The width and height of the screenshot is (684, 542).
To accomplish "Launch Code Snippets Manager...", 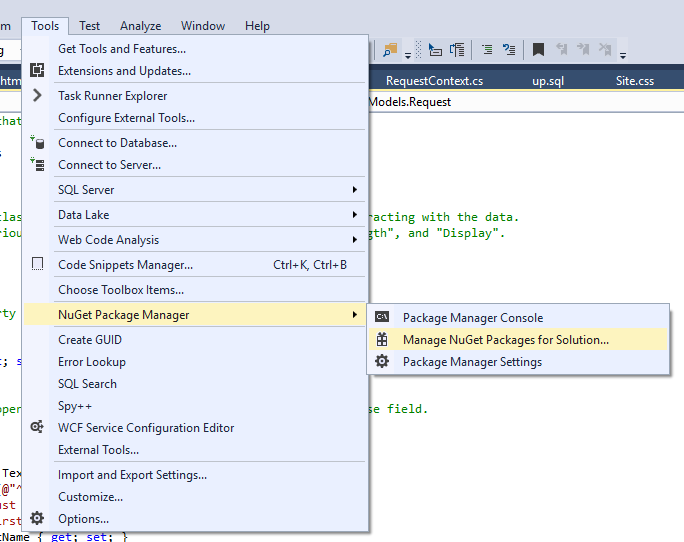I will tap(195, 264).
